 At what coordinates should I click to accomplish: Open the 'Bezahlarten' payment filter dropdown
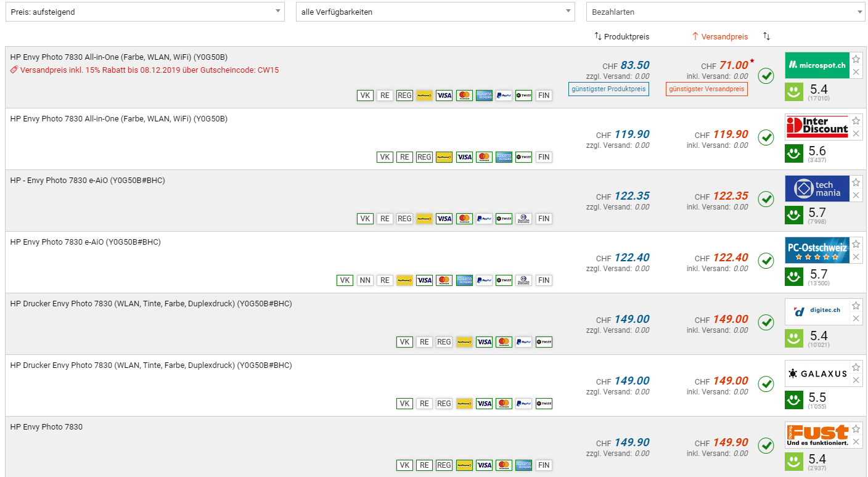pyautogui.click(x=726, y=12)
